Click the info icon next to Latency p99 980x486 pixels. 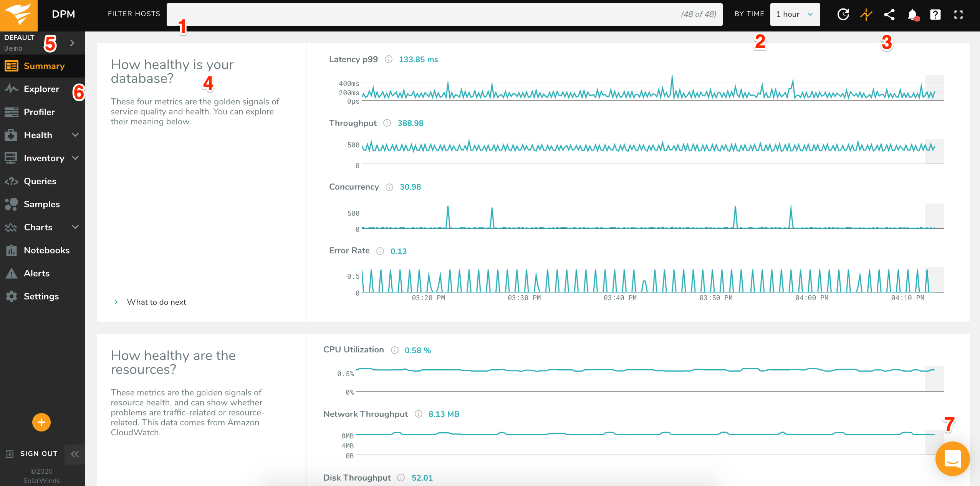389,59
